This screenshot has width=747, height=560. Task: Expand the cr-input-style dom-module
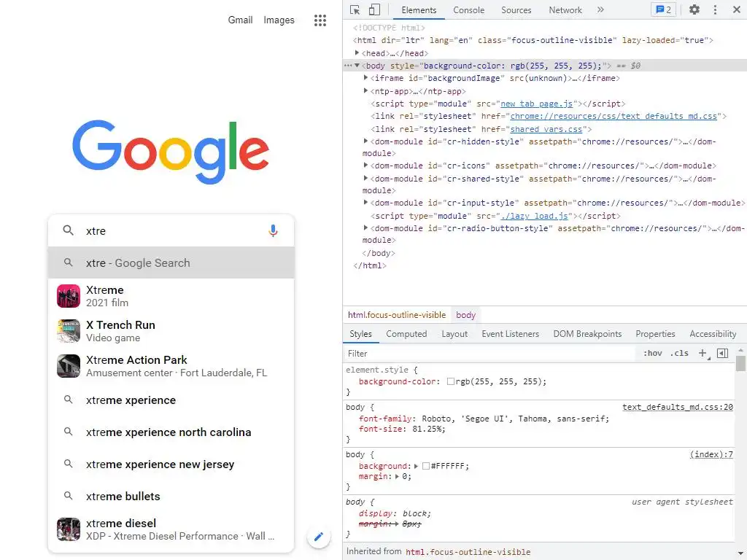pos(365,203)
